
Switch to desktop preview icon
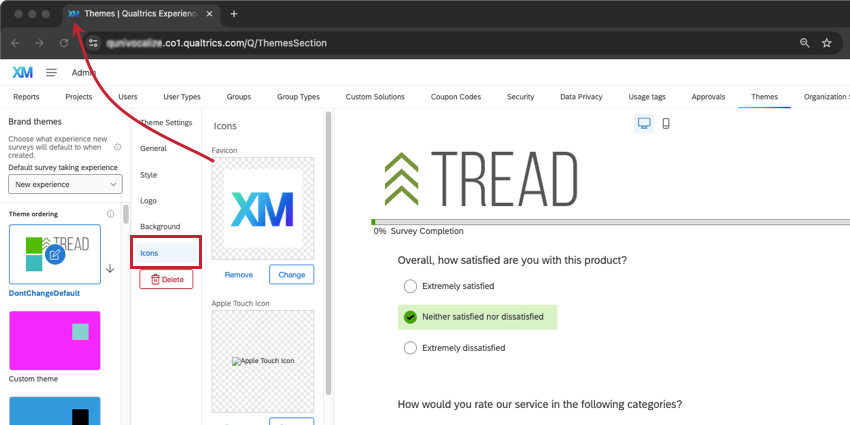point(644,124)
